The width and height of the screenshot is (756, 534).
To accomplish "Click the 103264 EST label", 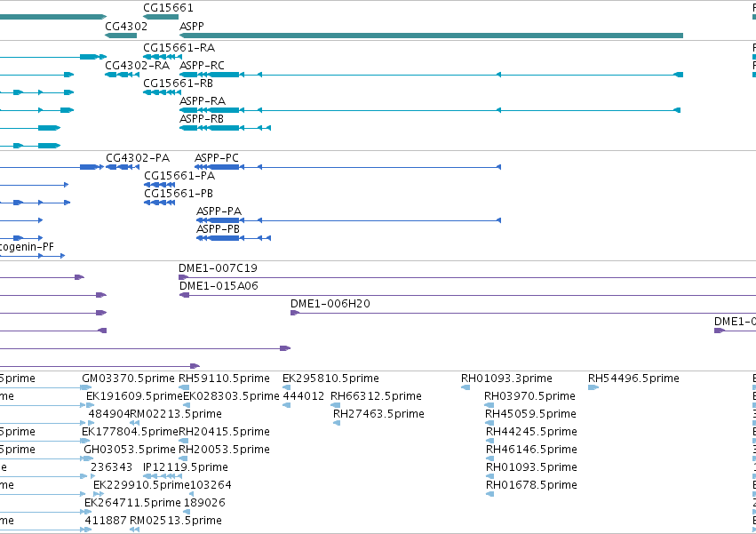I will pos(211,485).
